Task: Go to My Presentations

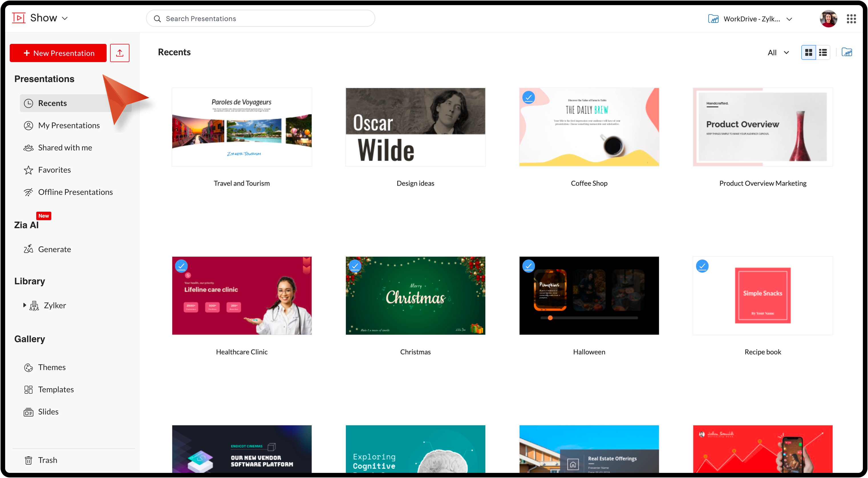Action: pyautogui.click(x=69, y=125)
